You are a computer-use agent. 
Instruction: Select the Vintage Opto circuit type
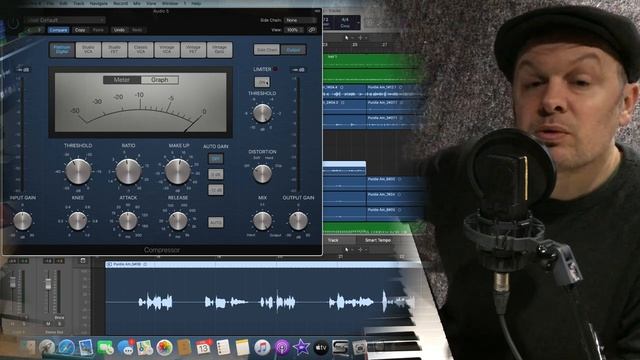pyautogui.click(x=220, y=50)
